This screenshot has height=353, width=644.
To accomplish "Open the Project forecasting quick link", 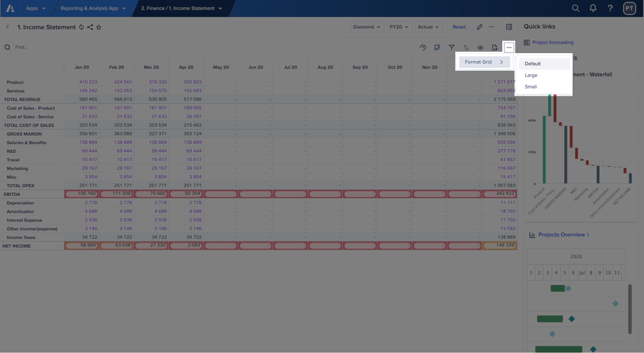I will [553, 42].
